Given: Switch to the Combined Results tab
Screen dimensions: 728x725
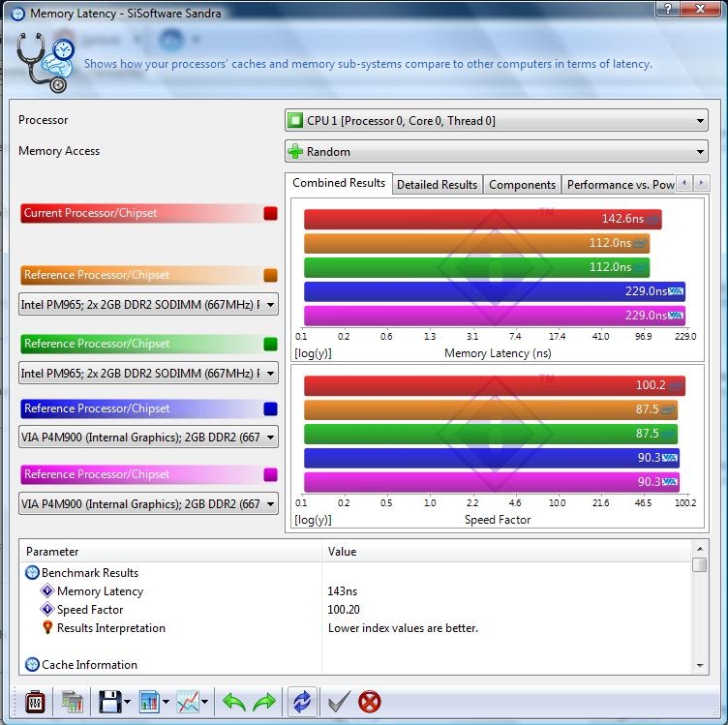Looking at the screenshot, I should coord(339,183).
